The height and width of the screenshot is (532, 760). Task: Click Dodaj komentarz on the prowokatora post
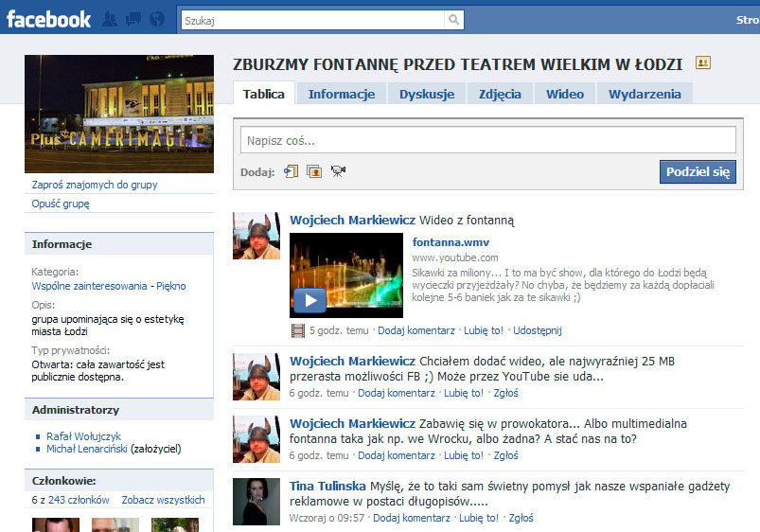pyautogui.click(x=397, y=456)
